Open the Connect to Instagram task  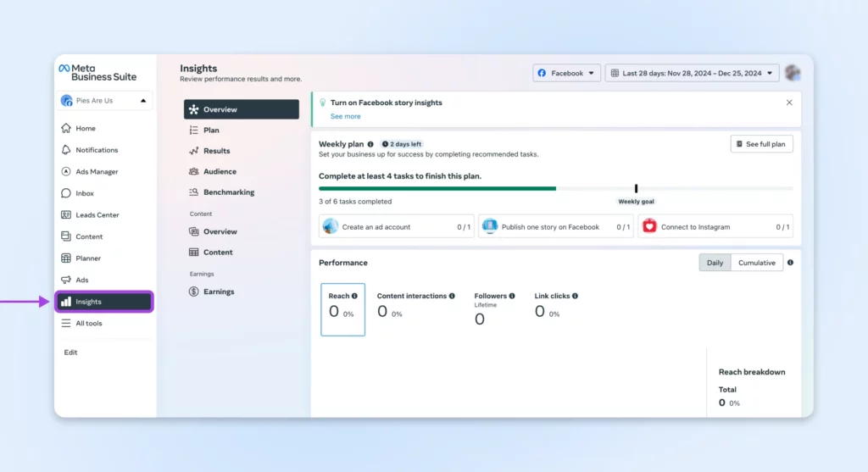tap(715, 227)
